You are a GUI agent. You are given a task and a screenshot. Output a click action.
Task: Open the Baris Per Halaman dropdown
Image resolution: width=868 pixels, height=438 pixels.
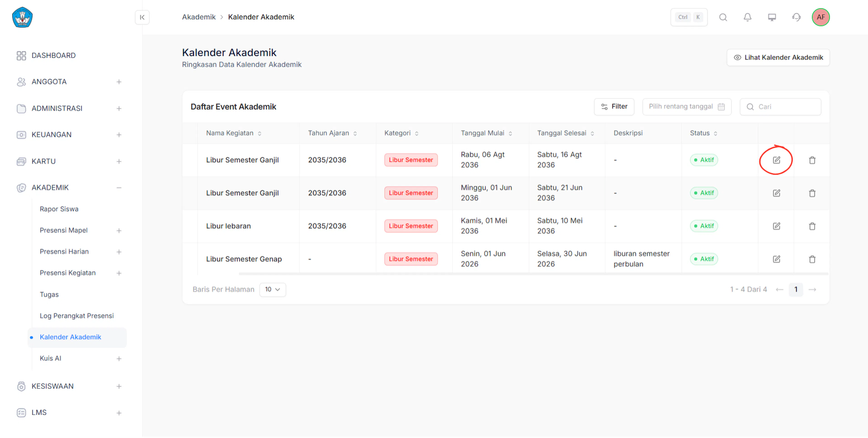pyautogui.click(x=273, y=290)
